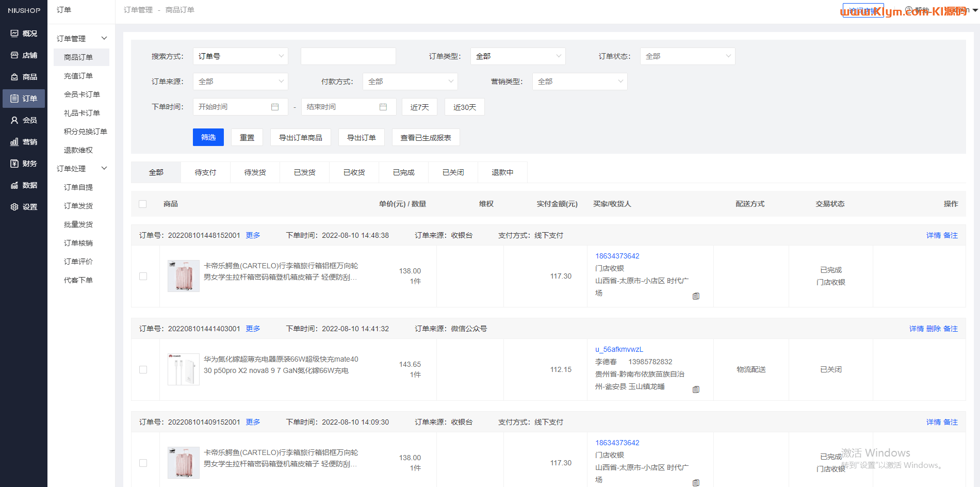The image size is (980, 487).
Task: Go to 营销 marketing chart icon
Action: coord(14,142)
